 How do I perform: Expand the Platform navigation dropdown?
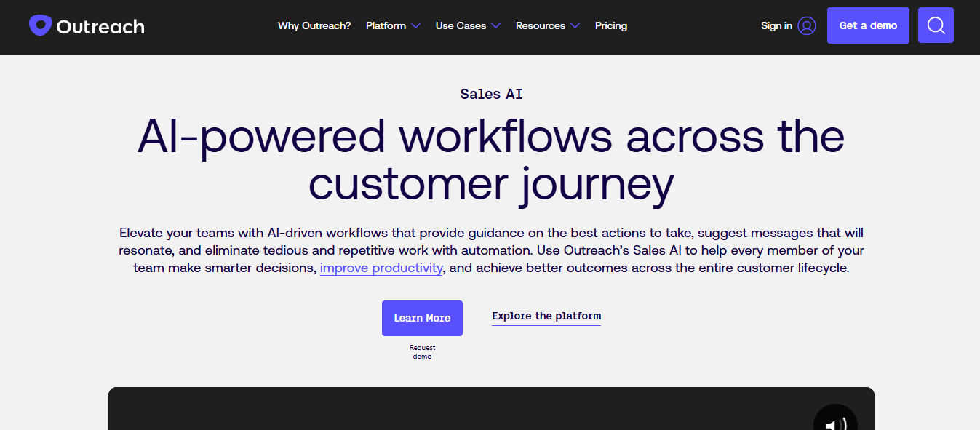(387, 25)
